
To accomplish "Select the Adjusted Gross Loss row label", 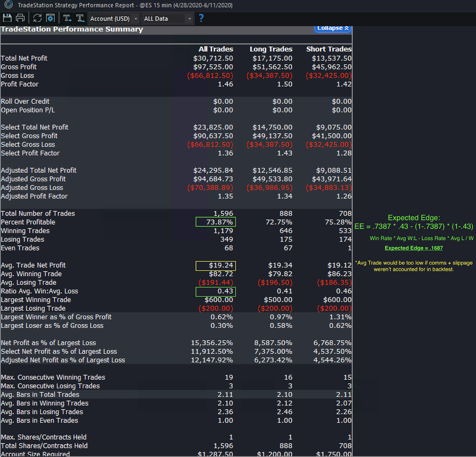I will point(32,188).
